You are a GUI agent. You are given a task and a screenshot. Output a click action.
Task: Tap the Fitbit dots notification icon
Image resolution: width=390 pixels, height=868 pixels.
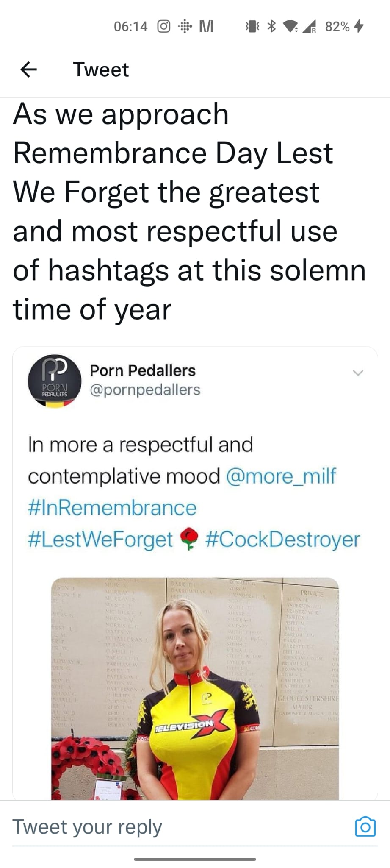tap(185, 27)
